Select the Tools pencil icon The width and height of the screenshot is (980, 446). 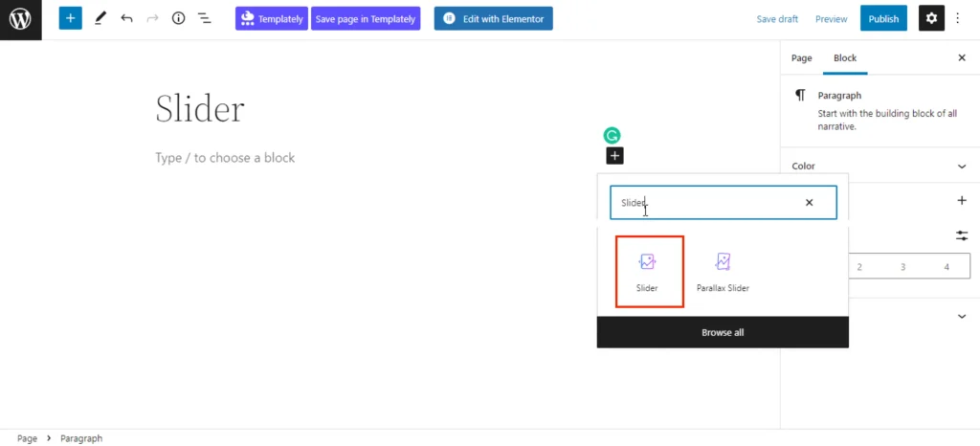click(100, 19)
